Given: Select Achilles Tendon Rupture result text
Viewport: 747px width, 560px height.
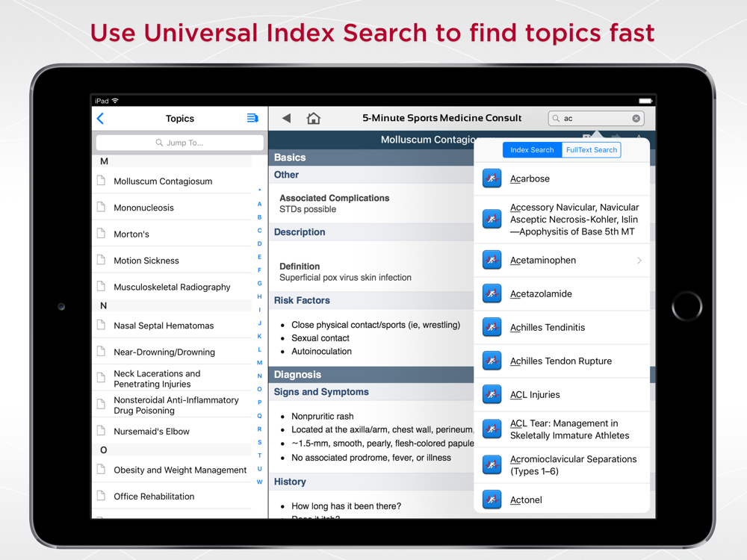Looking at the screenshot, I should (561, 361).
